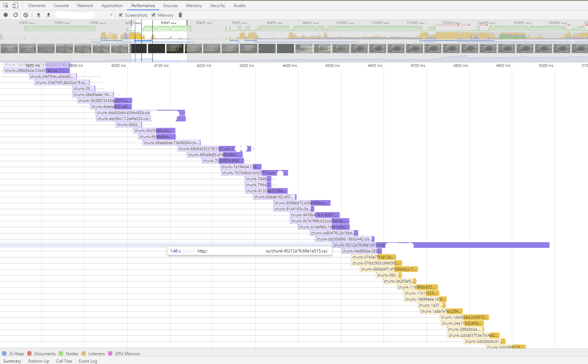The width and height of the screenshot is (588, 364).
Task: Click the reload and profile icon
Action: (x=16, y=15)
